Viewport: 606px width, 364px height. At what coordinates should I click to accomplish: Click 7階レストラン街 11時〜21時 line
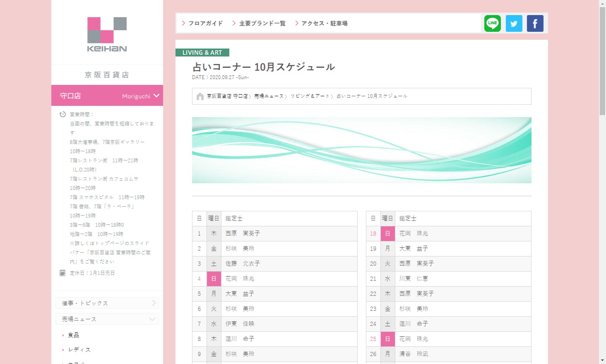click(104, 161)
